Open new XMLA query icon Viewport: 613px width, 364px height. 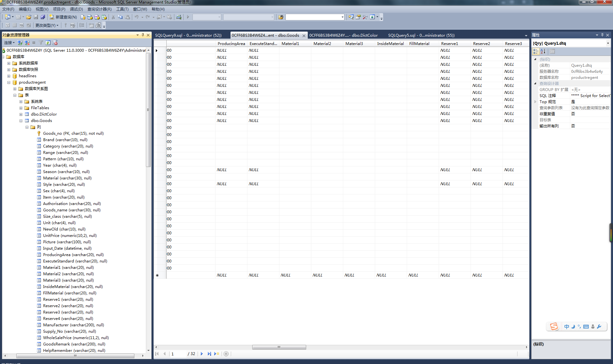click(104, 17)
